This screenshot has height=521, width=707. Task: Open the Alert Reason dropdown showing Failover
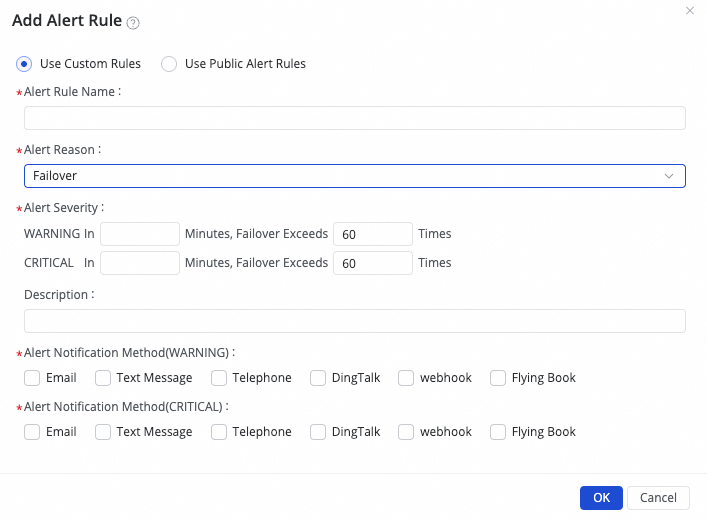pos(355,176)
